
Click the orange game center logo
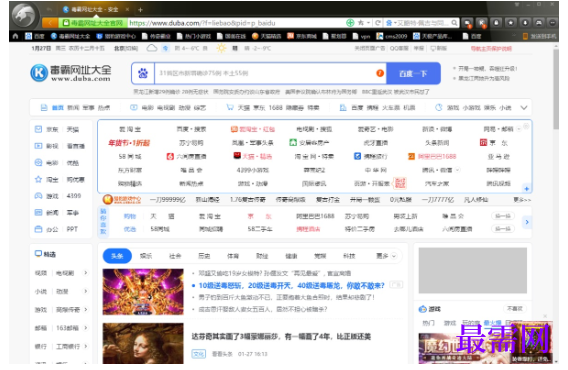tap(122, 200)
